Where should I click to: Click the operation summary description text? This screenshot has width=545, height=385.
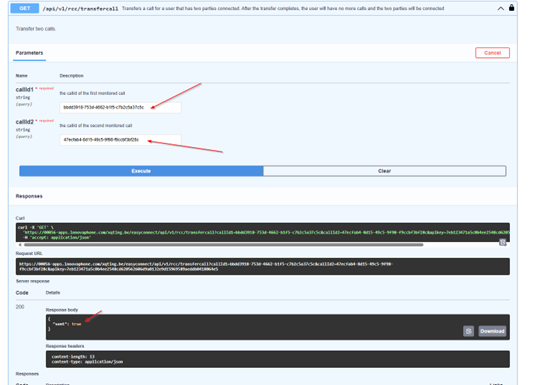(283, 8)
